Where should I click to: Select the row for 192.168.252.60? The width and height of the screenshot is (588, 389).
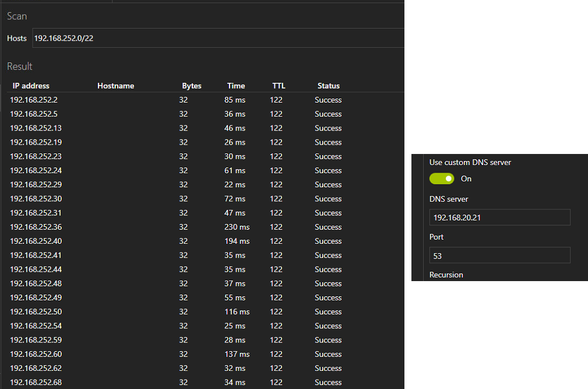[x=205, y=354]
